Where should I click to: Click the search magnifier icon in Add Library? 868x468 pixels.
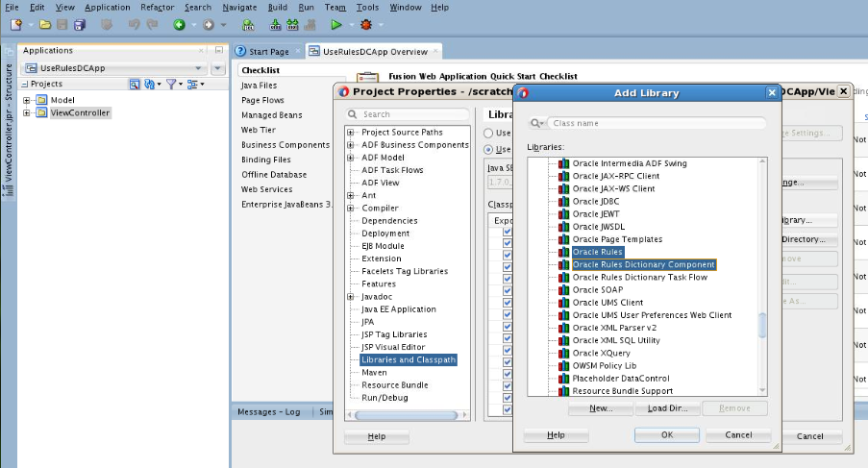coord(535,123)
